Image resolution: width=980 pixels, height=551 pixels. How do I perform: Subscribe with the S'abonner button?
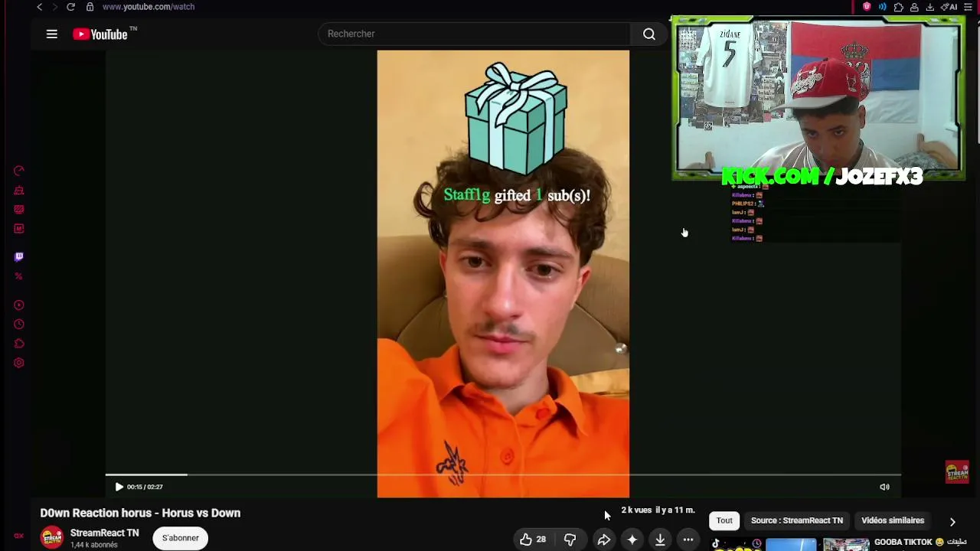click(181, 538)
